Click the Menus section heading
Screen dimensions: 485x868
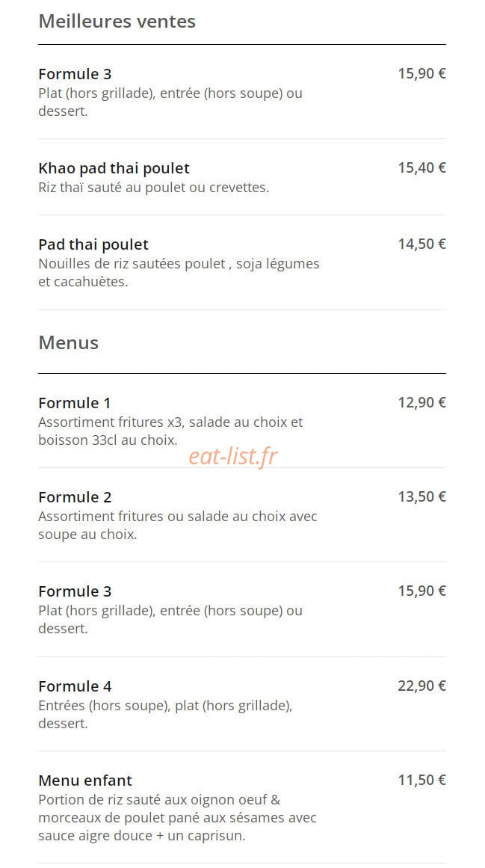tap(69, 342)
